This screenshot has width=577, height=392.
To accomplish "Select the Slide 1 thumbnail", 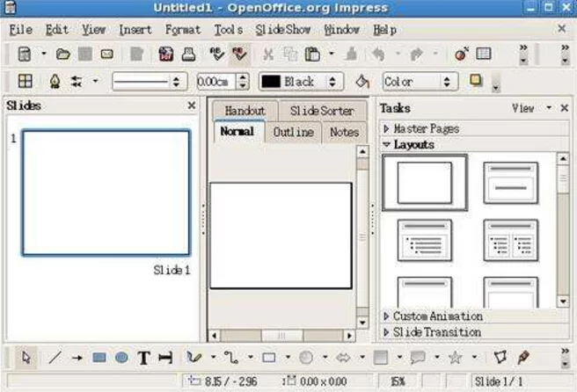I will (x=106, y=192).
